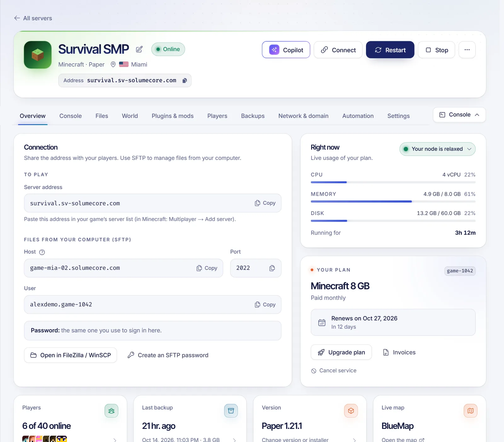Open the Files tab
Image resolution: width=504 pixels, height=442 pixels.
[102, 116]
